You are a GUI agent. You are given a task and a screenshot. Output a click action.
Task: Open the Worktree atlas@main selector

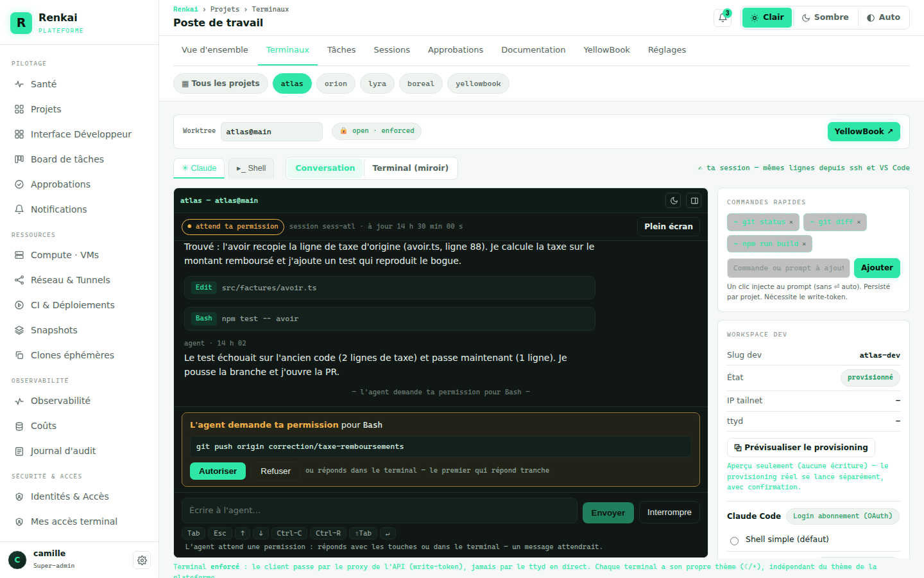coord(271,132)
